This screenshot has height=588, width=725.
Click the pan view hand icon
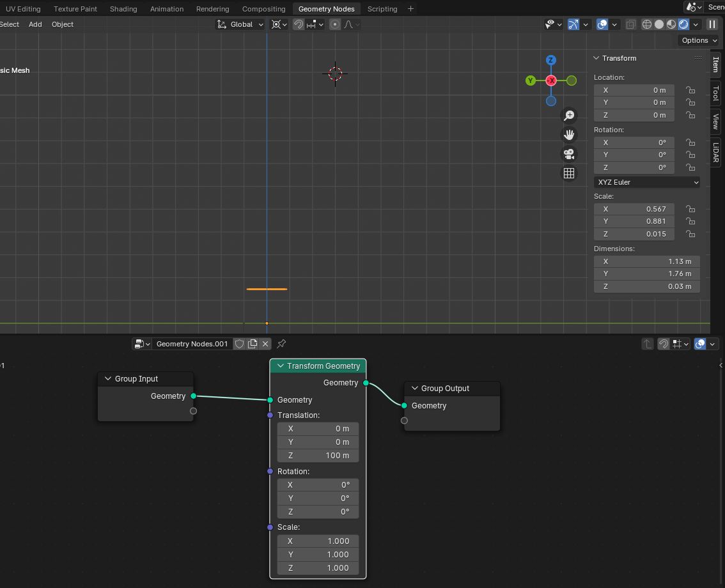pos(569,134)
